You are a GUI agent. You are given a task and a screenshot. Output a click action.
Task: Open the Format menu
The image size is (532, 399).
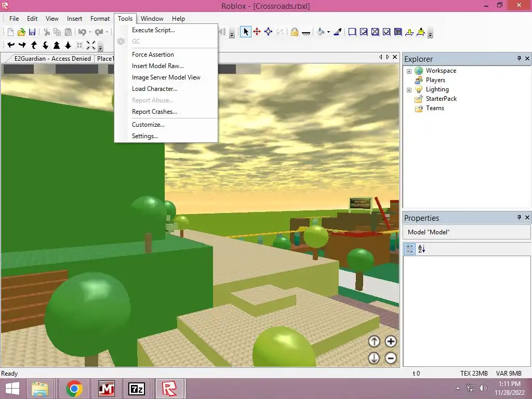point(100,19)
